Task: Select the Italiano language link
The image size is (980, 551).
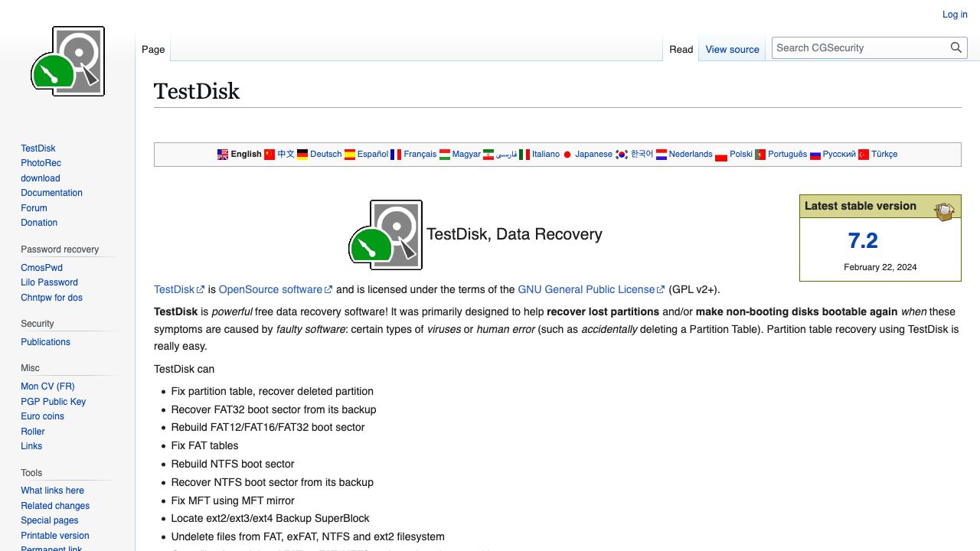Action: pos(546,155)
